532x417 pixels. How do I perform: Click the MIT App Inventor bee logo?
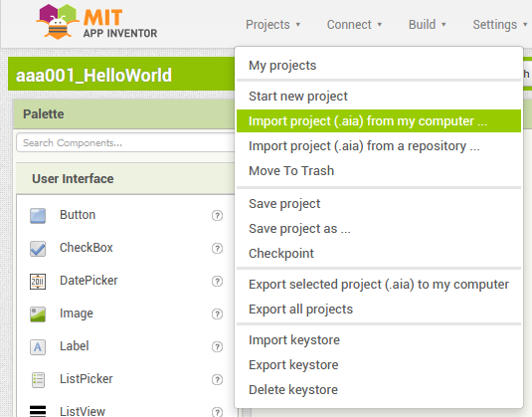[58, 21]
